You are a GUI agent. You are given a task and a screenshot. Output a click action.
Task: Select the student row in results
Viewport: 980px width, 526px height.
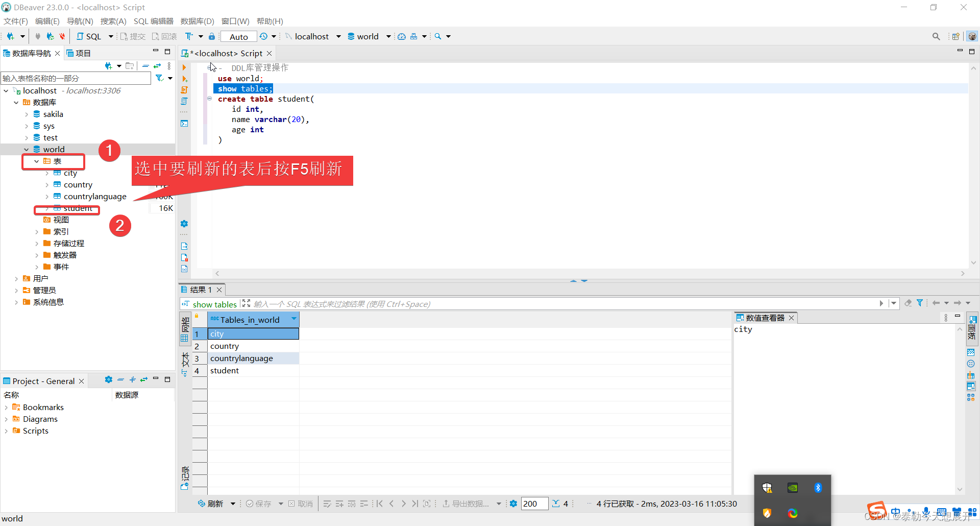coord(253,370)
